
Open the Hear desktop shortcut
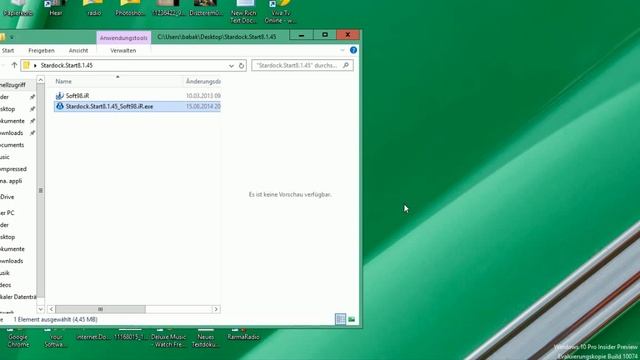56,8
